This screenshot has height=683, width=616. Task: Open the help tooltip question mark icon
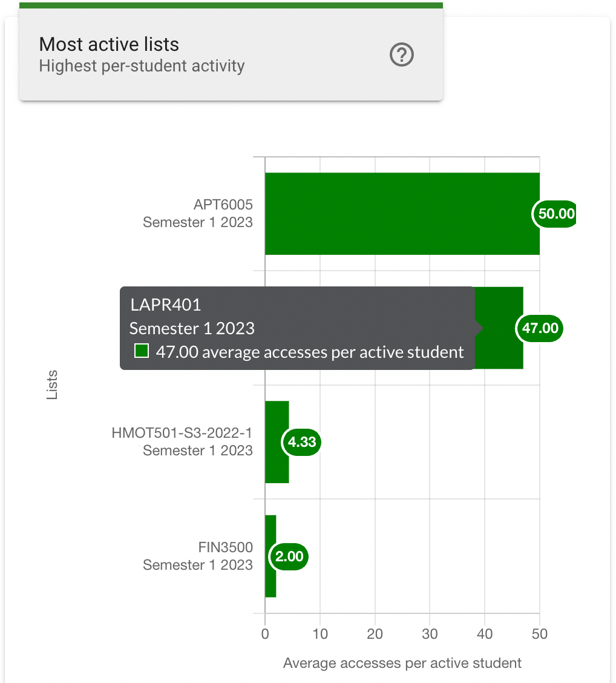click(401, 54)
